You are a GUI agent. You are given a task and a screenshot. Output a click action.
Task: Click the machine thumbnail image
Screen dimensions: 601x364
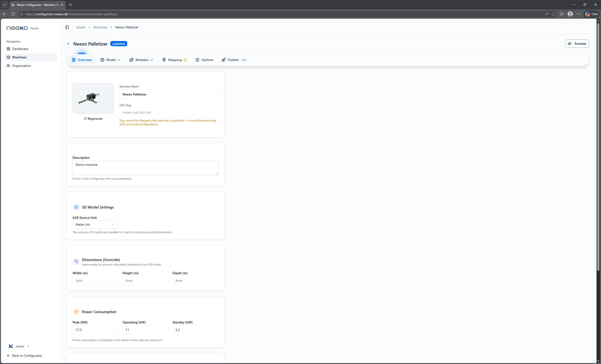(93, 99)
